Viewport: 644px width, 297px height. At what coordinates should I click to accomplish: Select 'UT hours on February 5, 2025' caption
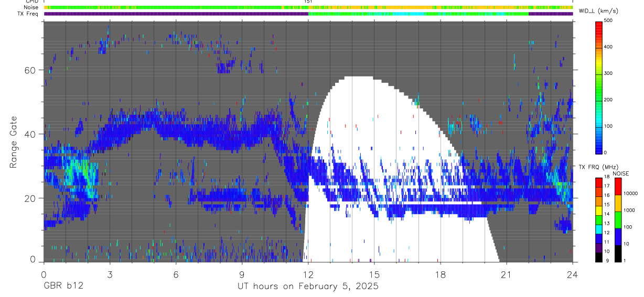[308, 287]
